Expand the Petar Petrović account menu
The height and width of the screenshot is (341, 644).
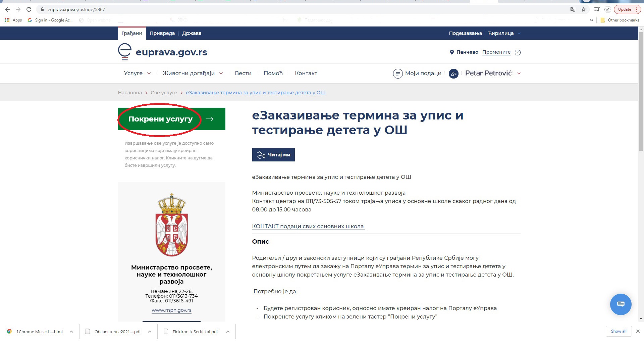click(519, 74)
